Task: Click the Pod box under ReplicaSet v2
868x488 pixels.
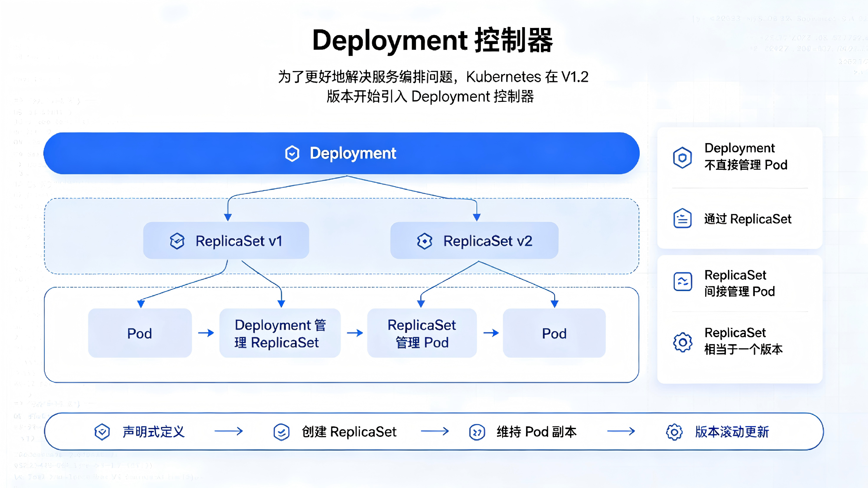Action: tap(554, 333)
